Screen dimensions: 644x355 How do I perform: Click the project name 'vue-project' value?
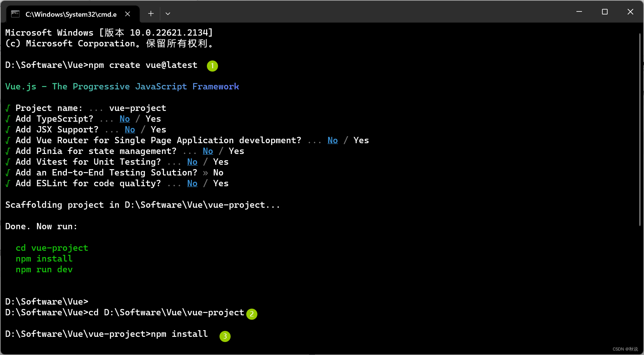138,108
